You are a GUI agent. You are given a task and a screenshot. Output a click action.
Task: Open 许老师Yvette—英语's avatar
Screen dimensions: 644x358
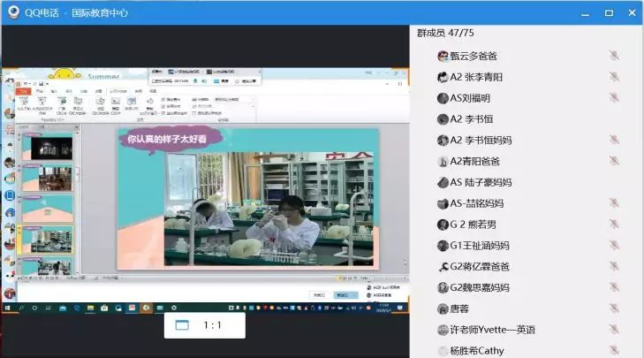[x=443, y=330]
